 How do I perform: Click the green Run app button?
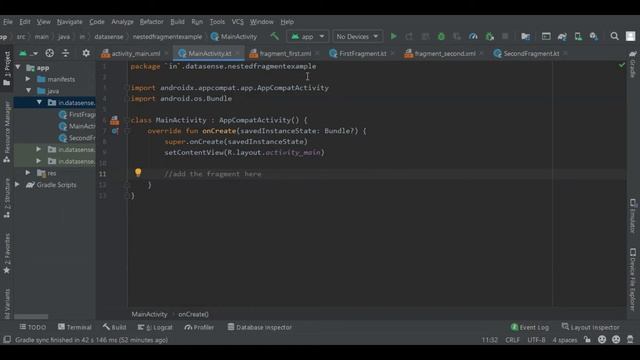tap(393, 36)
